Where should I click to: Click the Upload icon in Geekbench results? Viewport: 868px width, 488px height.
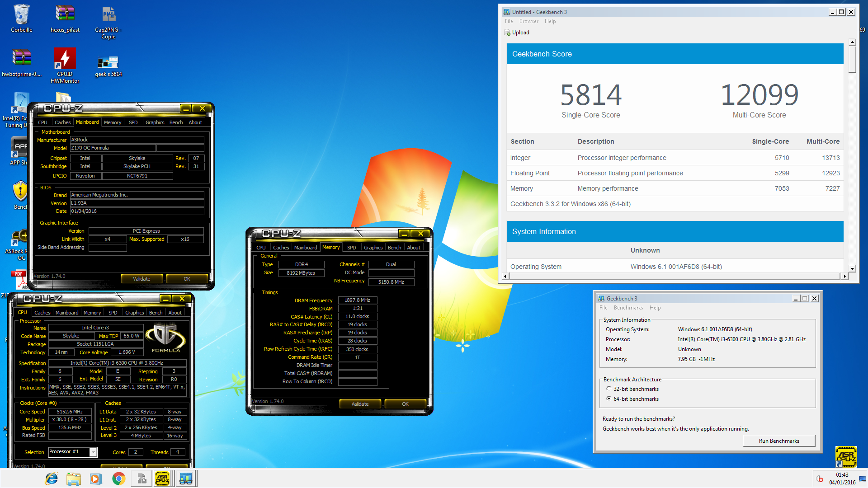click(507, 33)
